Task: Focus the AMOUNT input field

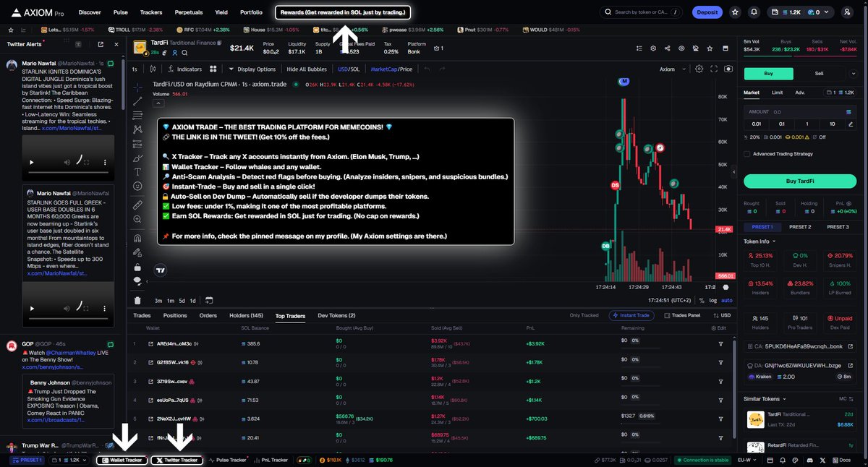Action: (800, 112)
